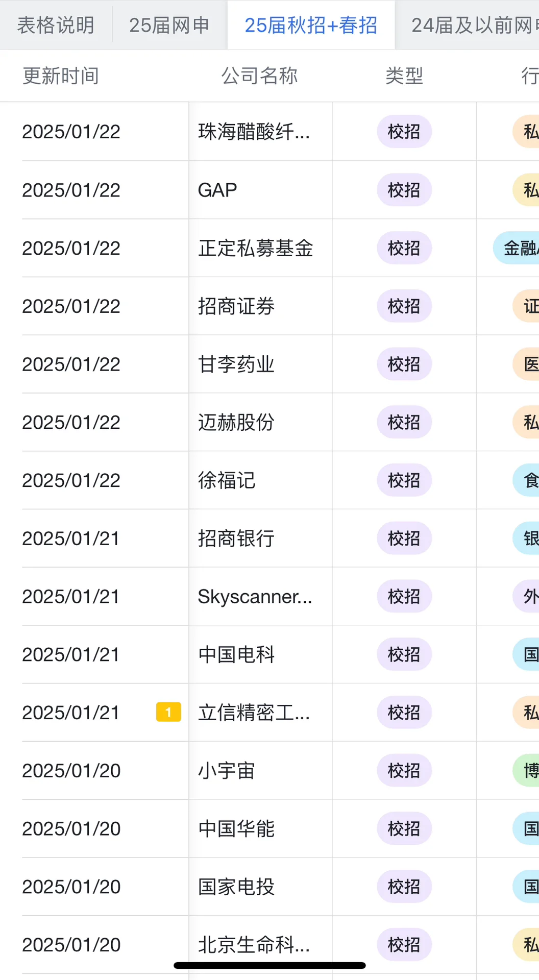
Task: Open the Skyscanner company cell
Action: [x=255, y=596]
